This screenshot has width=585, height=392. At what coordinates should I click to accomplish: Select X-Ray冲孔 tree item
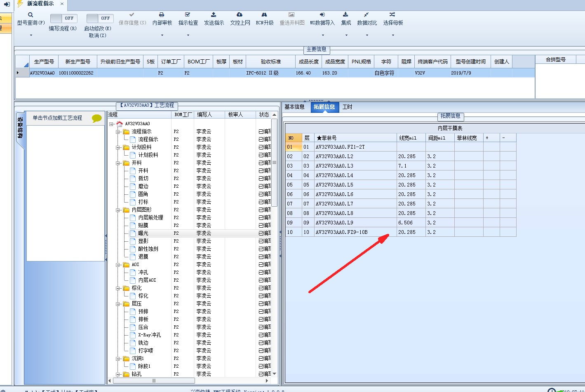tap(150, 335)
